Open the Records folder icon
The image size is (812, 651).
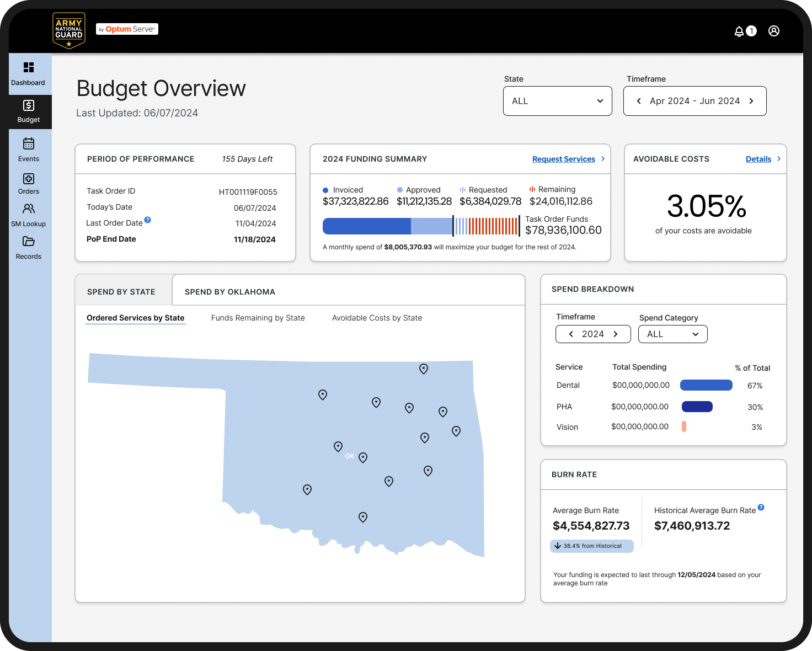(29, 241)
